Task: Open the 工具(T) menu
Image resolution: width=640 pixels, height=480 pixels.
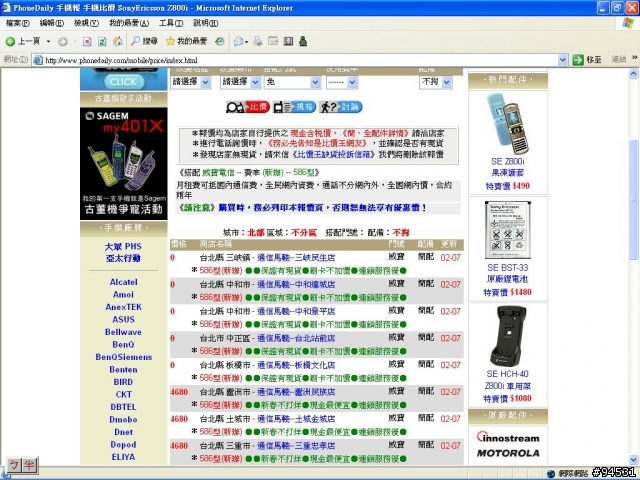Action: click(171, 23)
